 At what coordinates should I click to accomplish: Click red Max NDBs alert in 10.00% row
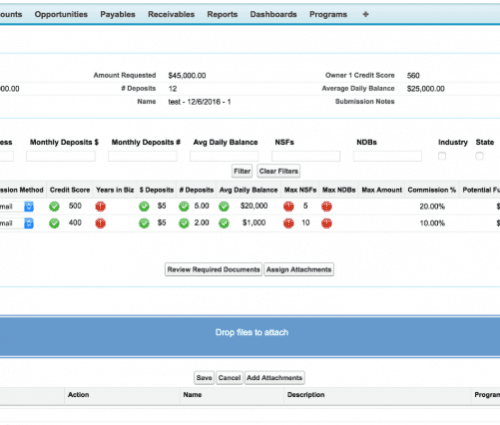coord(327,223)
